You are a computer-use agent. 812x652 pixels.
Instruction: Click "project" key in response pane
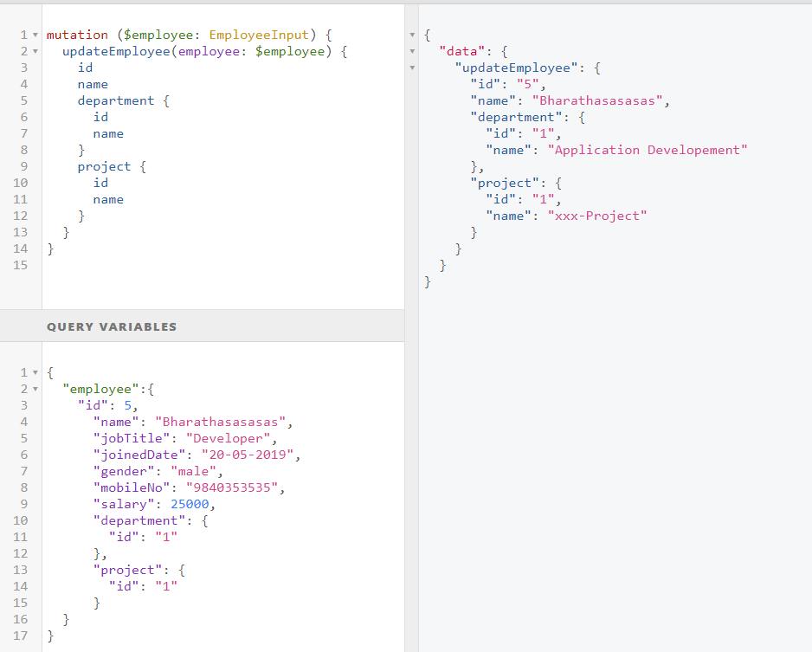(505, 184)
